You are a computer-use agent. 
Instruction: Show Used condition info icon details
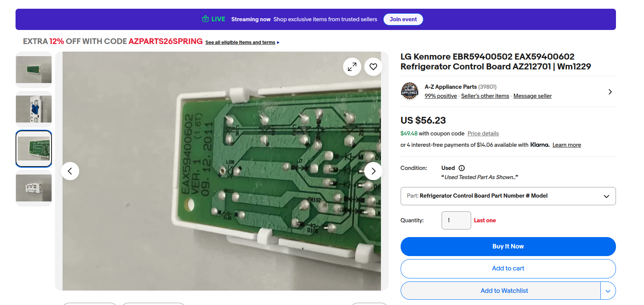point(462,168)
